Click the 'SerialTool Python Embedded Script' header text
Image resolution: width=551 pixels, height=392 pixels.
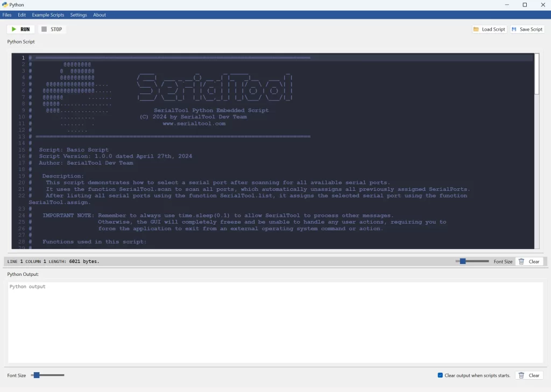[x=211, y=110]
